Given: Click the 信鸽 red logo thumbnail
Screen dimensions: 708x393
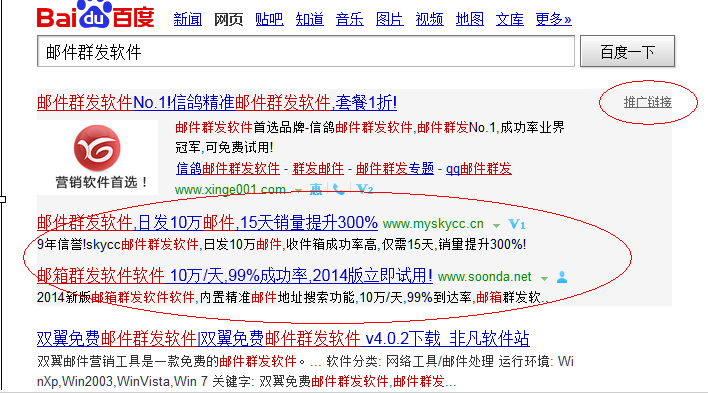Looking at the screenshot, I should pos(97,148).
